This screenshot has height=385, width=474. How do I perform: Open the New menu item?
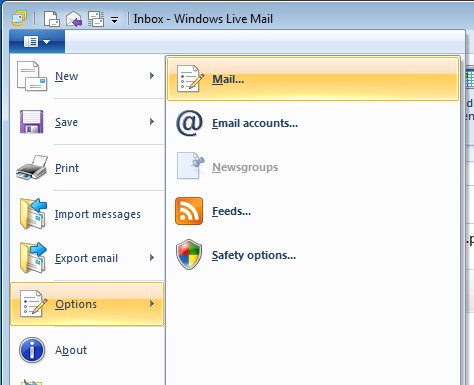[87, 76]
